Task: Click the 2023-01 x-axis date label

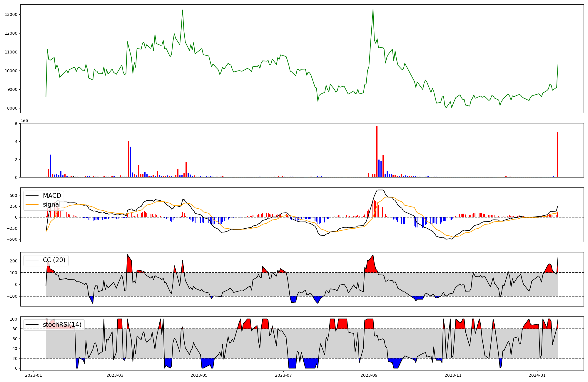Action: click(x=34, y=375)
